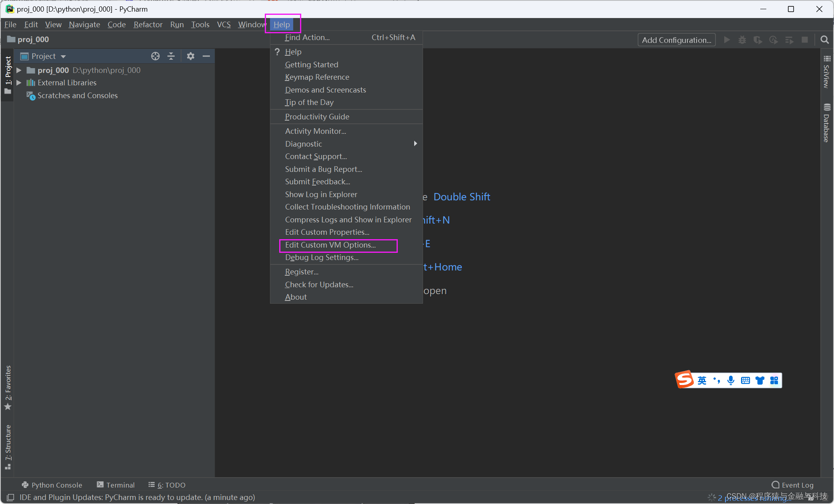Image resolution: width=834 pixels, height=504 pixels.
Task: Open Project panel settings via the gear icon
Action: pyautogui.click(x=190, y=56)
